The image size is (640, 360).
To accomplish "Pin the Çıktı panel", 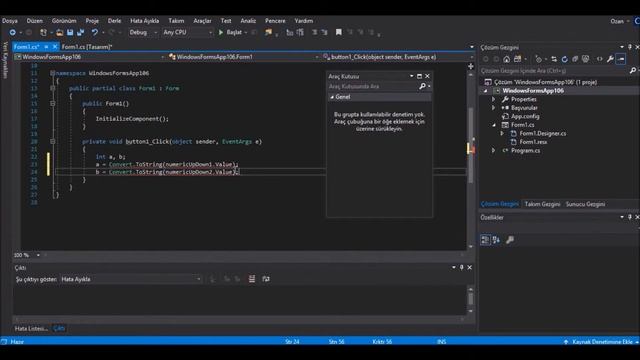I will [462, 267].
